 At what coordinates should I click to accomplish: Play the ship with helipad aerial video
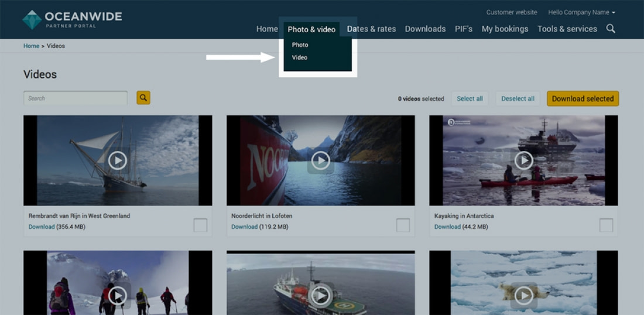point(321,296)
